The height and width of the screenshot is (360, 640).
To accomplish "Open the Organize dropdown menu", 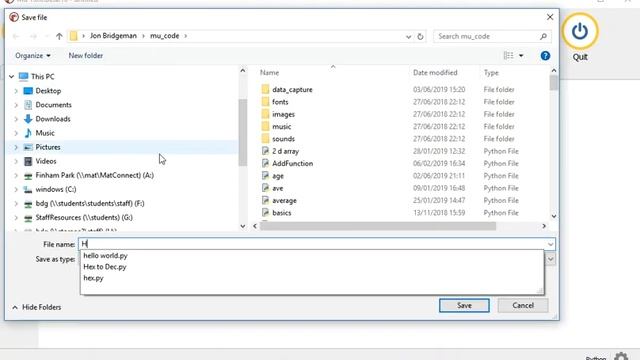I will (x=33, y=56).
